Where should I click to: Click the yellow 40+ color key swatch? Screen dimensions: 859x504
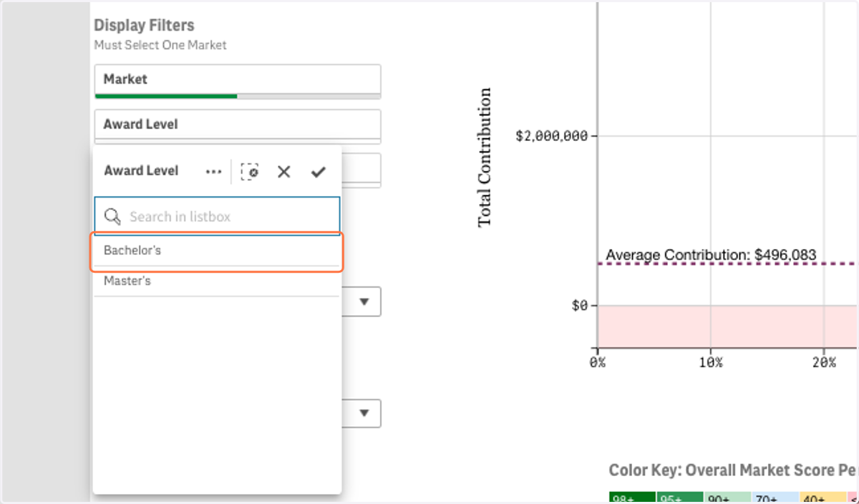(x=823, y=498)
